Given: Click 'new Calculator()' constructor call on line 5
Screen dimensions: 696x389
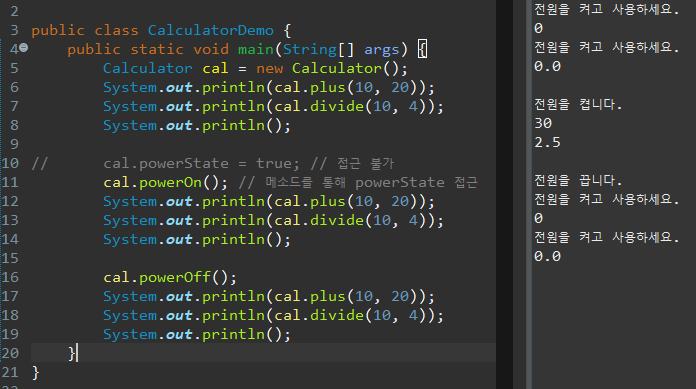Looking at the screenshot, I should pyautogui.click(x=331, y=68).
